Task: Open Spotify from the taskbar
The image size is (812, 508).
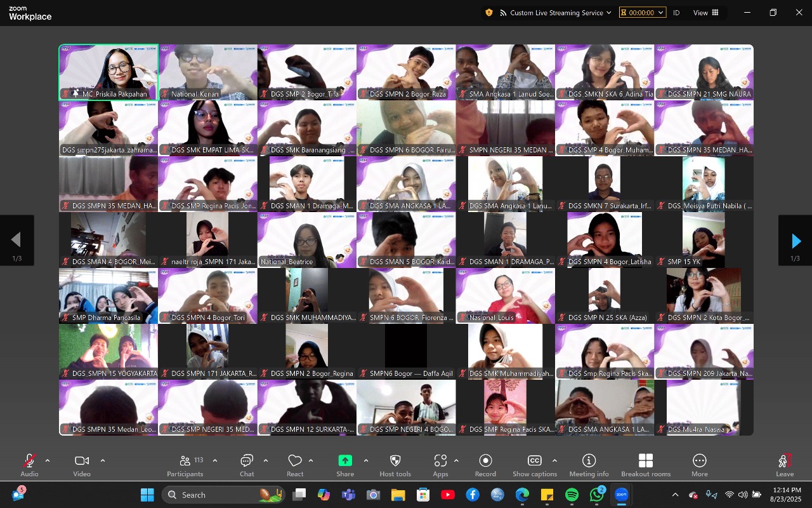Action: [x=572, y=495]
